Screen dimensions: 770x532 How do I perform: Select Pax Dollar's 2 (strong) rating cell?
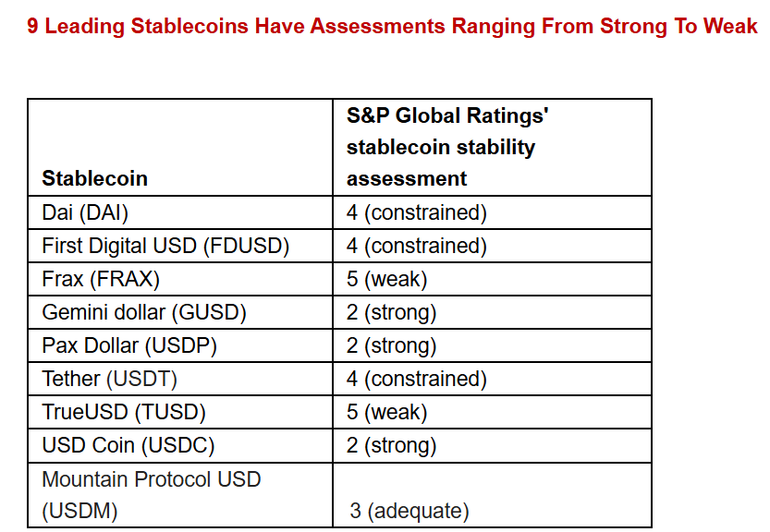[391, 345]
